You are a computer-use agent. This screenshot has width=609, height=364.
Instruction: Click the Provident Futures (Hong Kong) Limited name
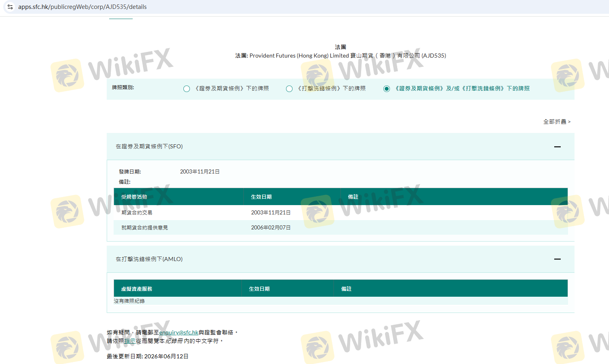(x=299, y=56)
